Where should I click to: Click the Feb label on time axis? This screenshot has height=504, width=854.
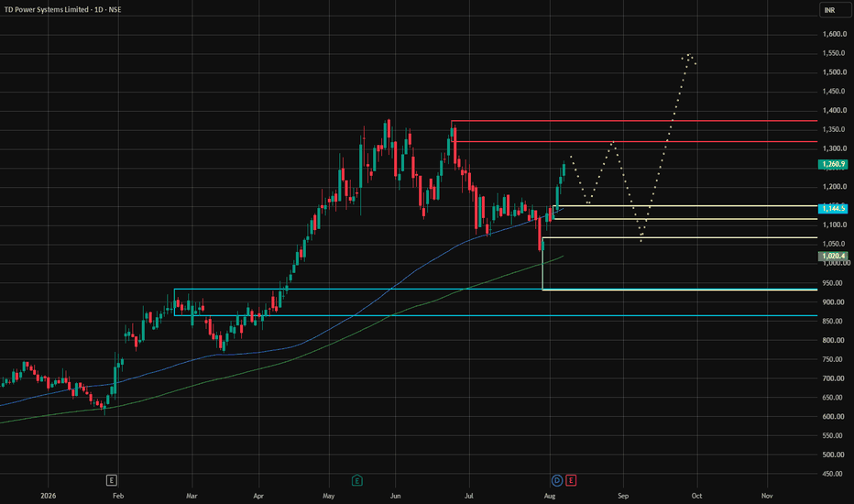click(x=117, y=496)
